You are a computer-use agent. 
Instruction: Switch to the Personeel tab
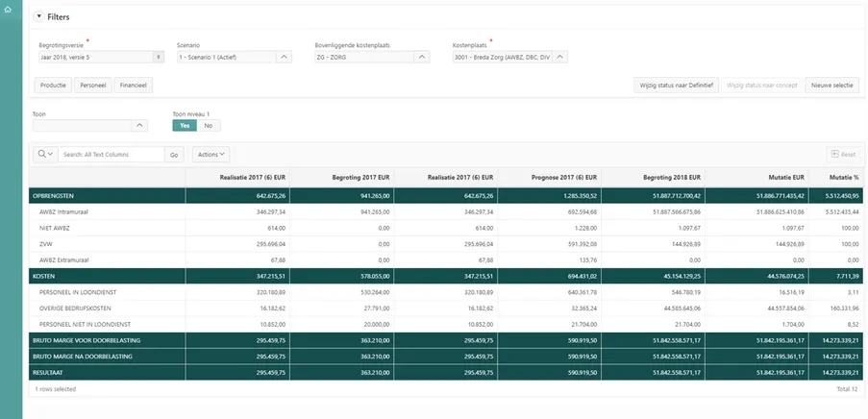click(92, 86)
